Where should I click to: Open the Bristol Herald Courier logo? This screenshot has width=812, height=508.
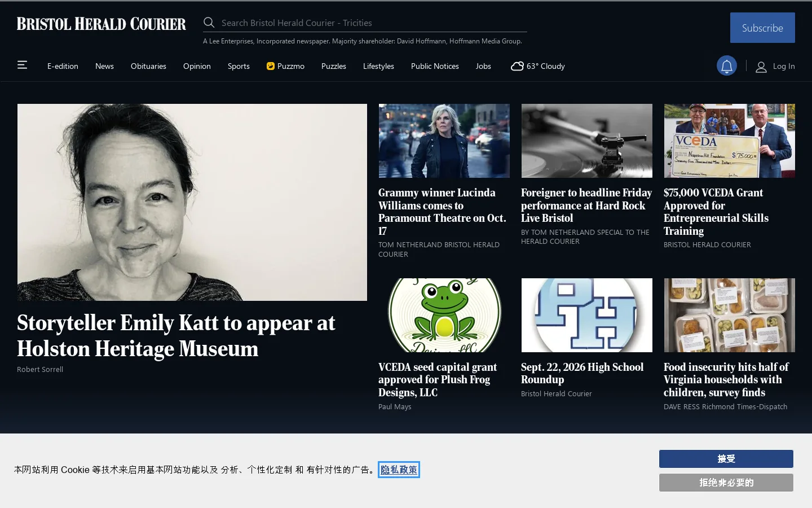101,24
